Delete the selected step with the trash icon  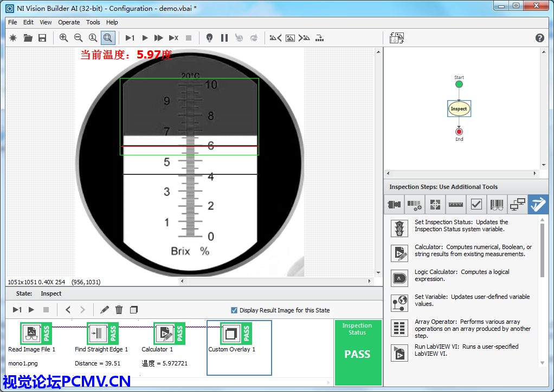coord(119,310)
